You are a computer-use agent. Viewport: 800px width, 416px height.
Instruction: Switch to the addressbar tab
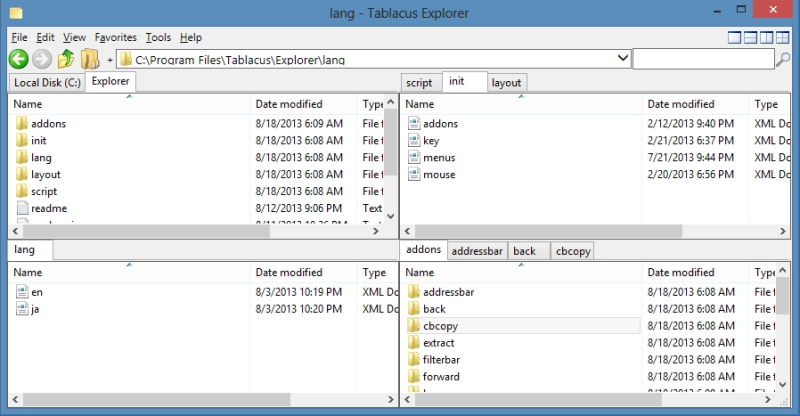pyautogui.click(x=477, y=251)
